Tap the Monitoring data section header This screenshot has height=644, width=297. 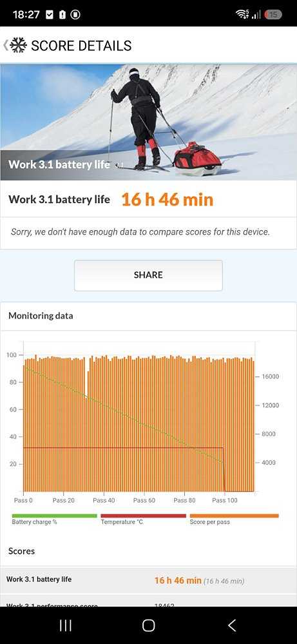click(41, 316)
